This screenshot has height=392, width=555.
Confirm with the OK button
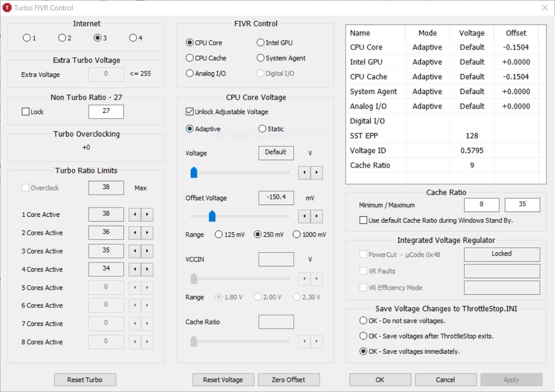[380, 380]
